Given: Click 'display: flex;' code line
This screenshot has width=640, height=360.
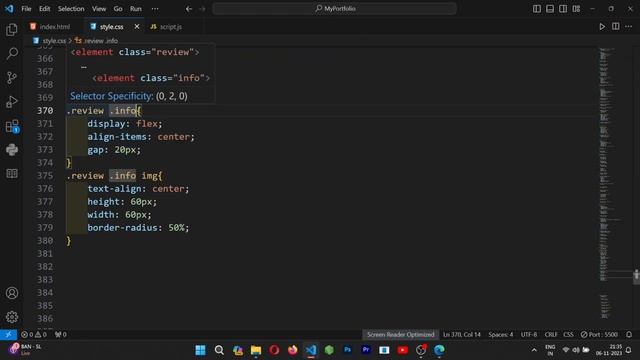Looking at the screenshot, I should point(124,124).
